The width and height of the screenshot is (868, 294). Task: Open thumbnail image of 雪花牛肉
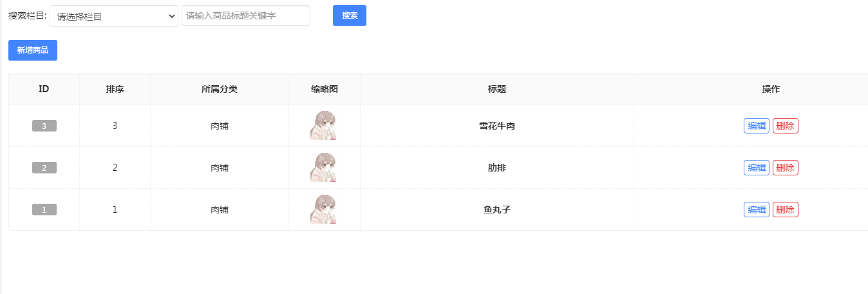tap(323, 126)
